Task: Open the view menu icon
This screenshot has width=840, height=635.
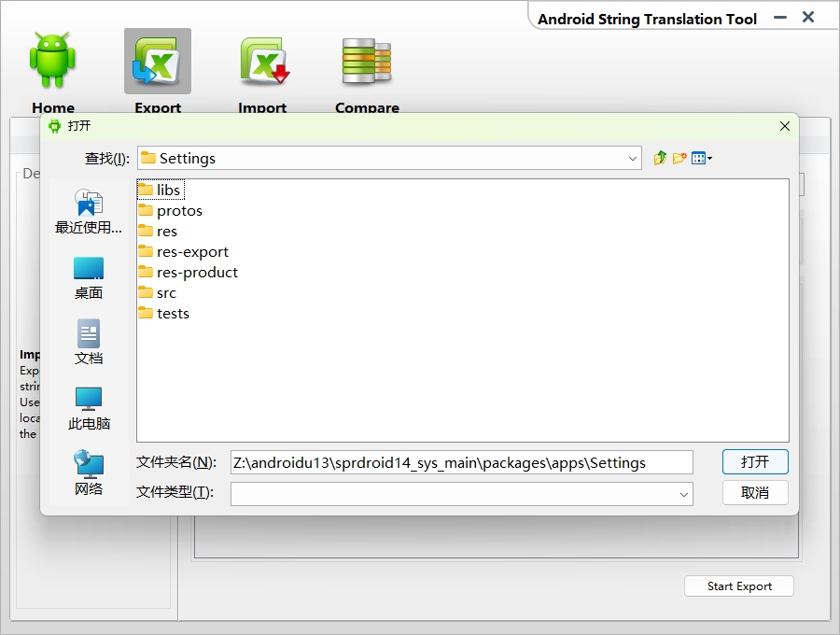Action: [701, 158]
